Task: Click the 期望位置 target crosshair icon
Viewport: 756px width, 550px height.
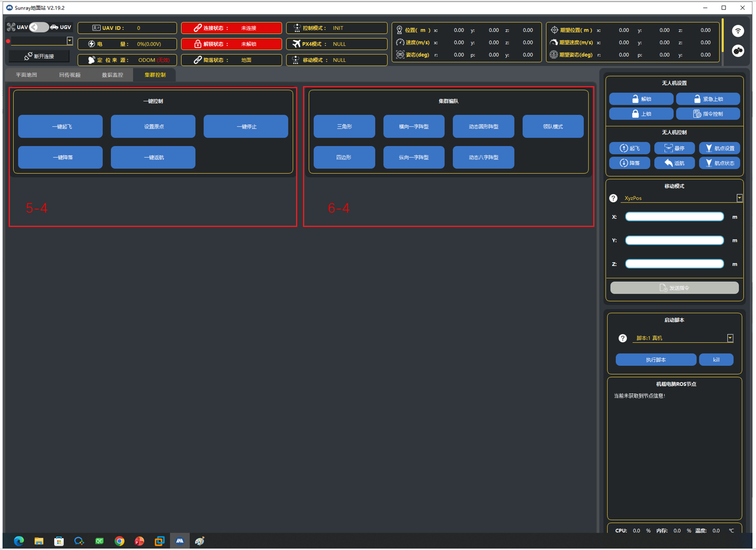Action: (x=554, y=30)
